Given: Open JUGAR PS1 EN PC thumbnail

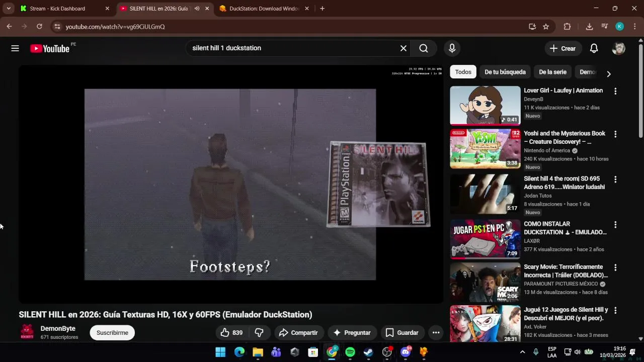Looking at the screenshot, I should click(x=485, y=239).
